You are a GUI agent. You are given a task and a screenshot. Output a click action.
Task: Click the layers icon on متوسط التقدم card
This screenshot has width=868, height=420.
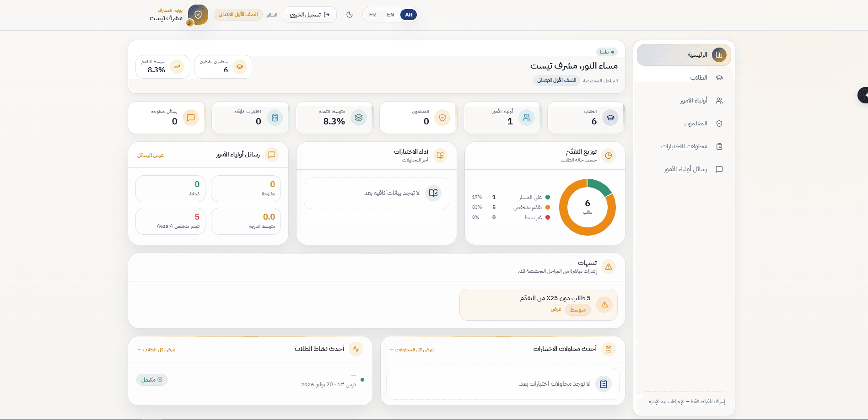pos(359,118)
